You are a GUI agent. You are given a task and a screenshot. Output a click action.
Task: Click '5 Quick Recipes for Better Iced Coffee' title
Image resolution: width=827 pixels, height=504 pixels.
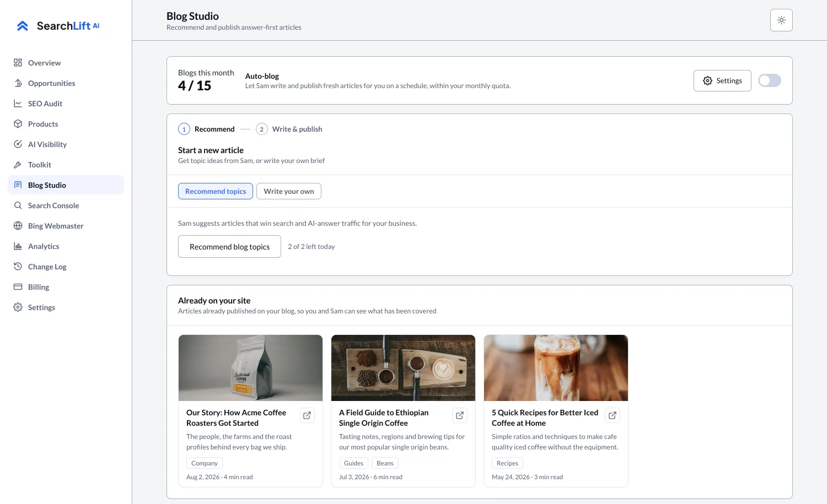(545, 418)
